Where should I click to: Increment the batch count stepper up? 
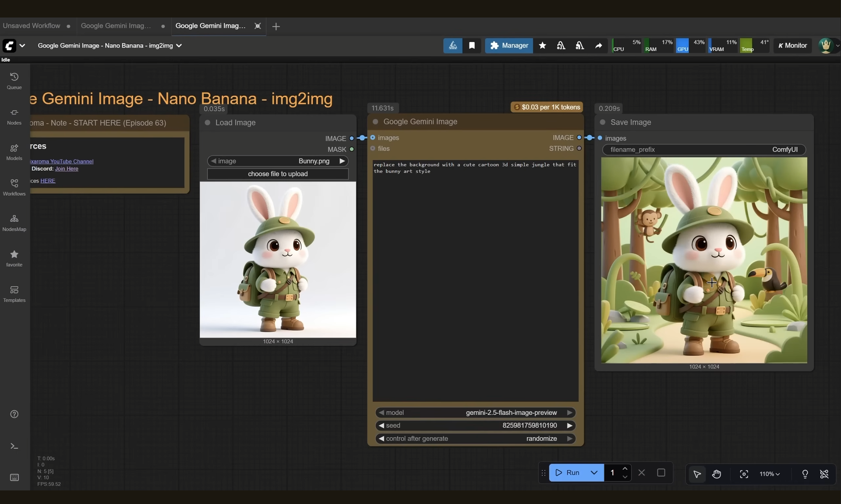coord(625,469)
